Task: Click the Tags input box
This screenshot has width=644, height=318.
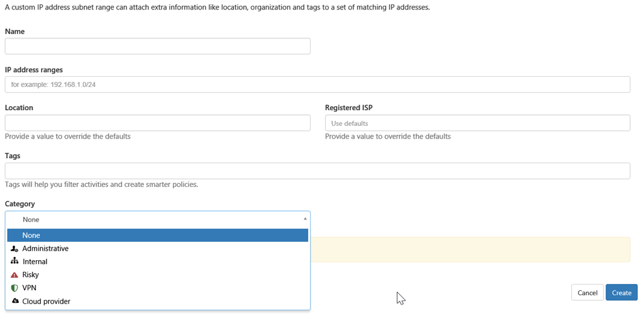Action: point(317,171)
